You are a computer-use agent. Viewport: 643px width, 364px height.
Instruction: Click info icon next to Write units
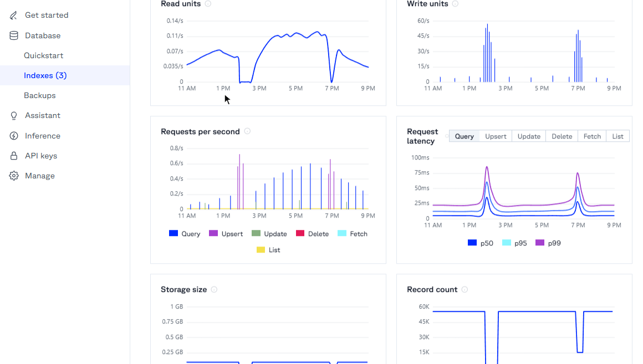pyautogui.click(x=455, y=4)
